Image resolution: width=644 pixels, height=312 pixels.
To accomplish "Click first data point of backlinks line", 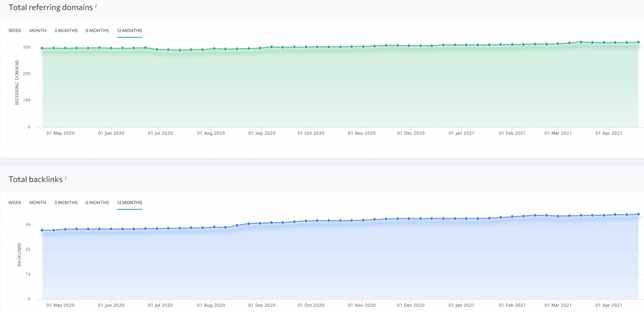I will pos(42,230).
